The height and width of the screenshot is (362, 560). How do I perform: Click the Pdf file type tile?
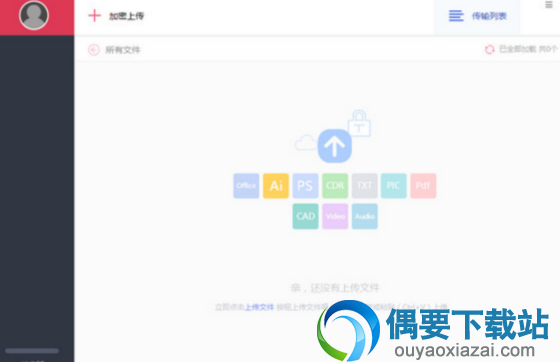[423, 186]
